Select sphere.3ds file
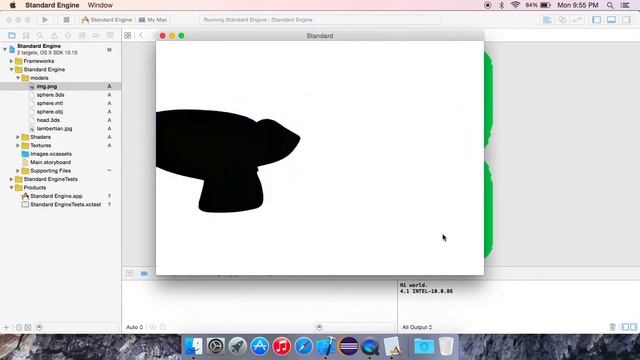 click(x=50, y=95)
